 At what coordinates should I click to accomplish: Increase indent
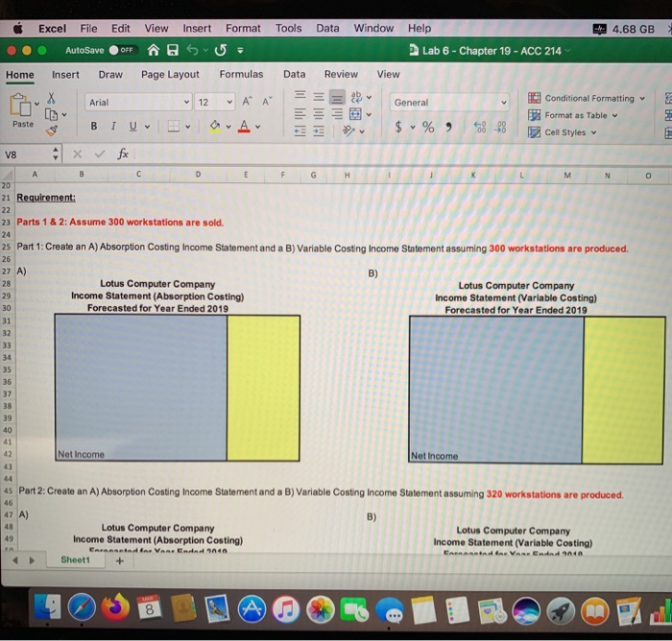[319, 131]
